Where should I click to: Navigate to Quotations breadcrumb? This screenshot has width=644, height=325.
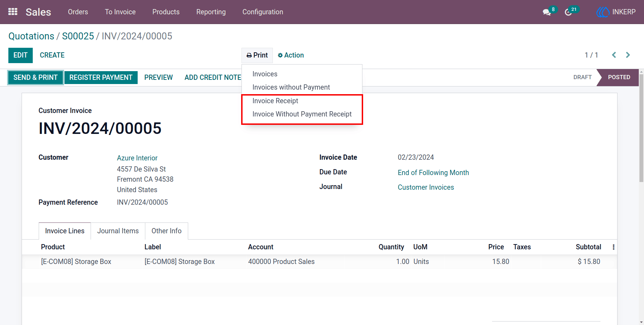click(31, 36)
